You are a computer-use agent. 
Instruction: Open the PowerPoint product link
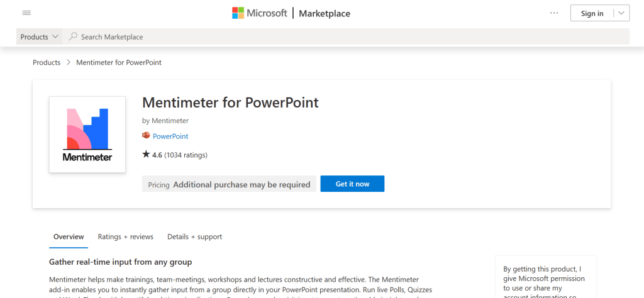[170, 136]
